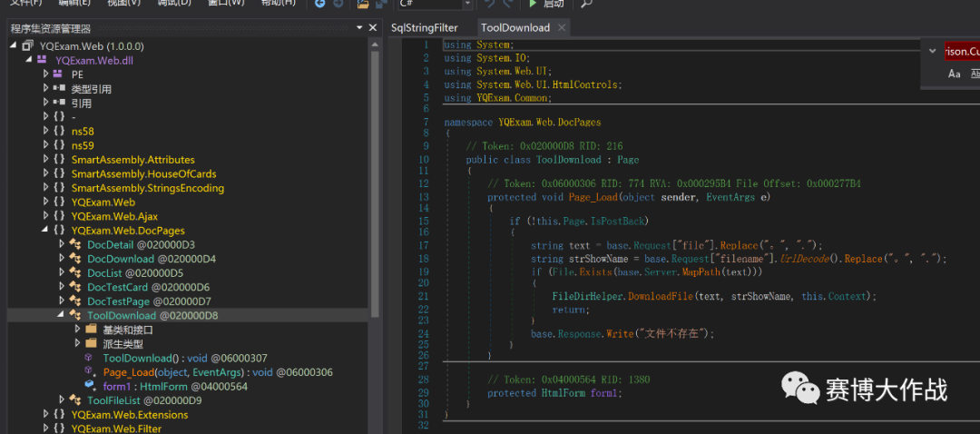Open the C# language dropdown
The height and width of the screenshot is (434, 980).
pyautogui.click(x=465, y=5)
